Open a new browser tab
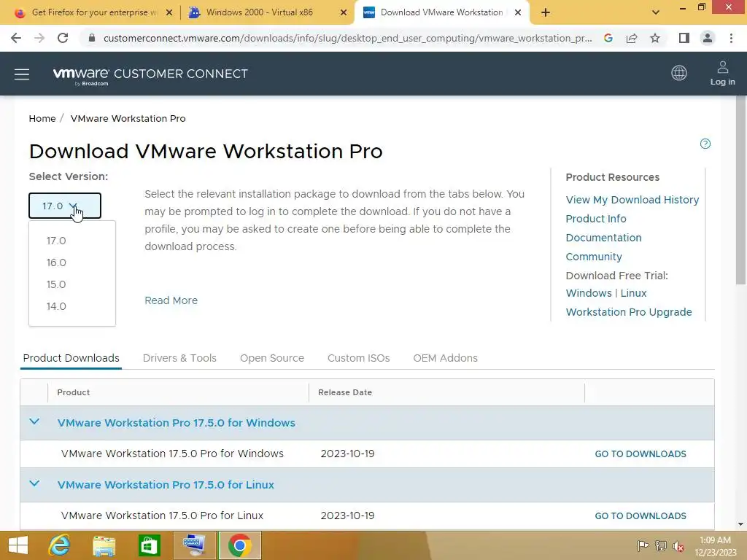 (x=546, y=12)
